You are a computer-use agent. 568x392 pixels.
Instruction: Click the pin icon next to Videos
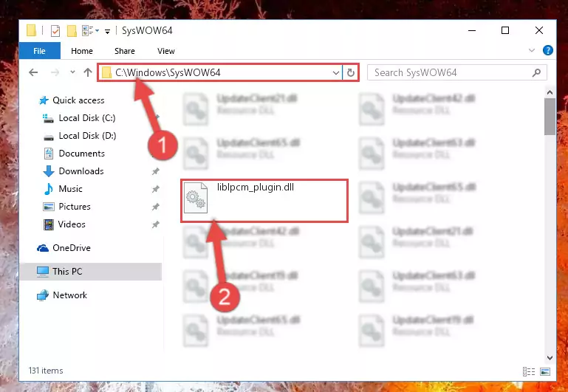click(155, 224)
